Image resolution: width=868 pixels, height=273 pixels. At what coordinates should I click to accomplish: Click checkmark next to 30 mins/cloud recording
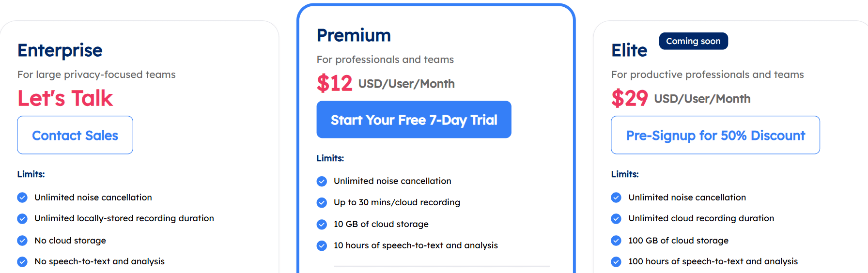click(x=322, y=203)
